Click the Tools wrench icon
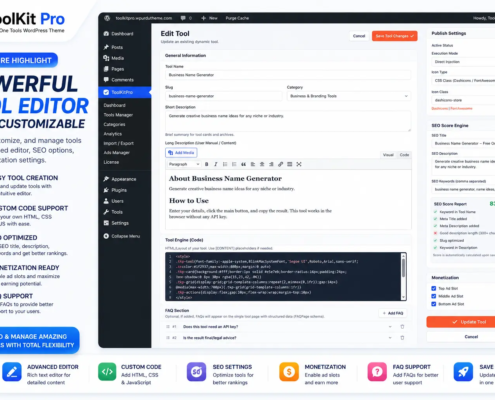Screen dimensions: 495x400 tap(106, 212)
